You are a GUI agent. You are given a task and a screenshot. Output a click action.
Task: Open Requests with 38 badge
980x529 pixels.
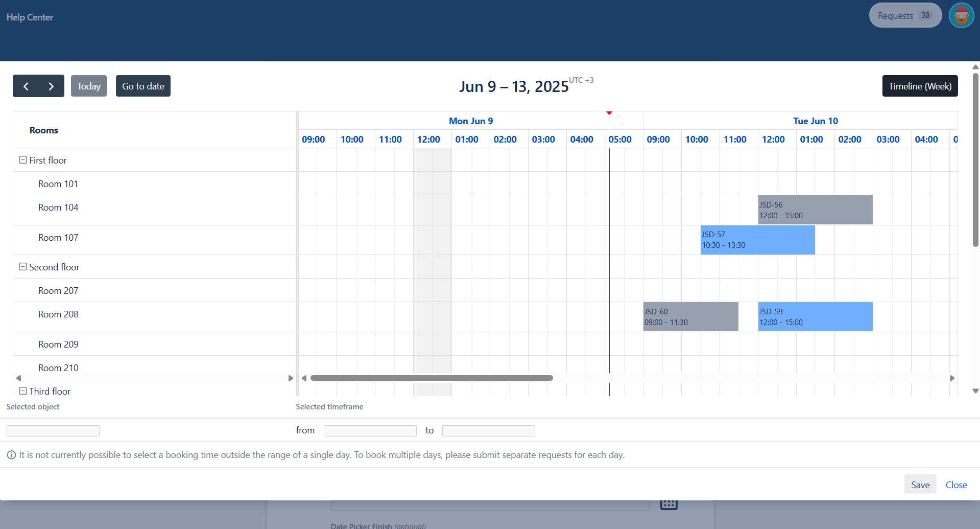905,16
